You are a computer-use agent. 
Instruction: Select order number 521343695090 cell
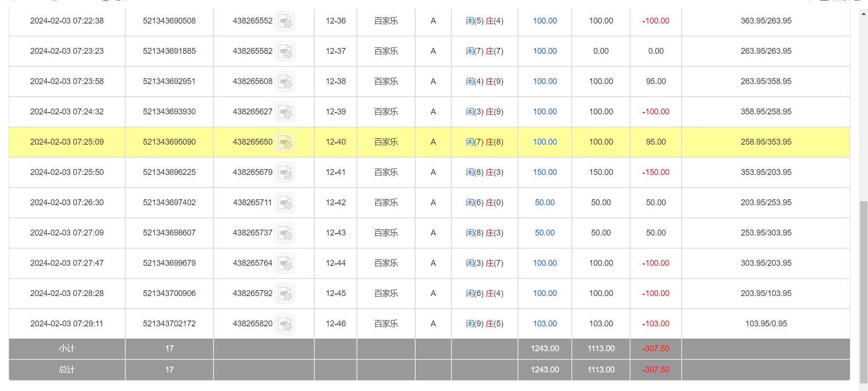(169, 142)
